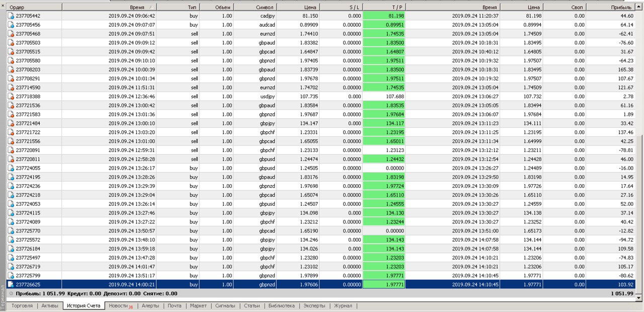
Task: Click the order icon for 237724236
Action: tap(11, 186)
